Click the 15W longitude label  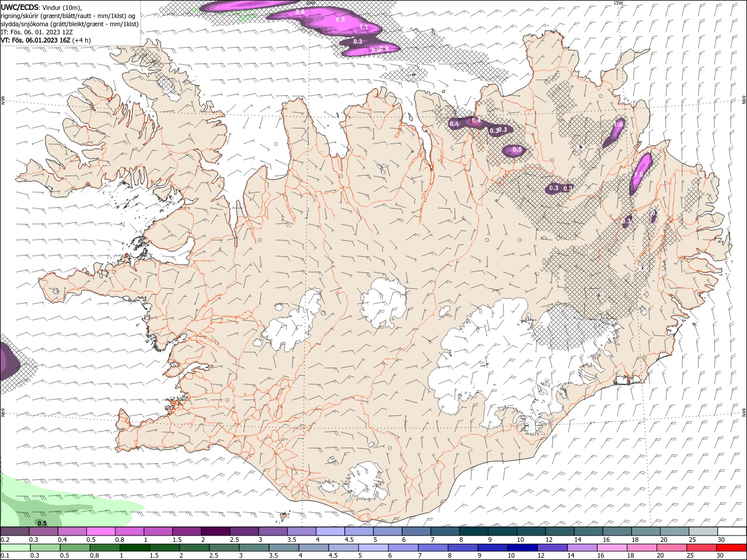(x=618, y=3)
